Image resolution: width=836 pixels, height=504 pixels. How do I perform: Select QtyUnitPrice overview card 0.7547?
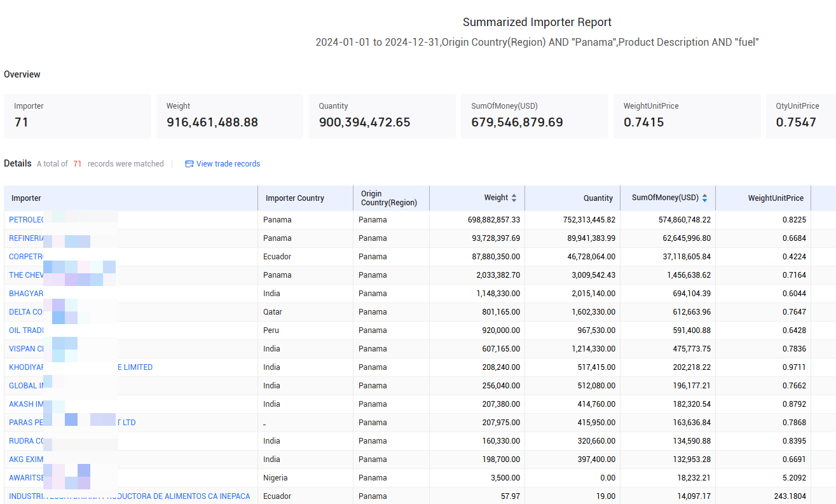tap(801, 116)
